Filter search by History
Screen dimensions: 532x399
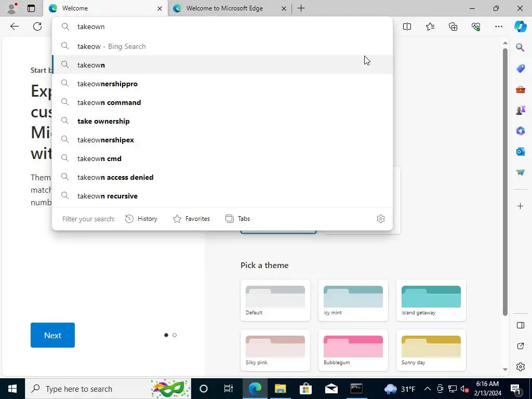point(141,219)
